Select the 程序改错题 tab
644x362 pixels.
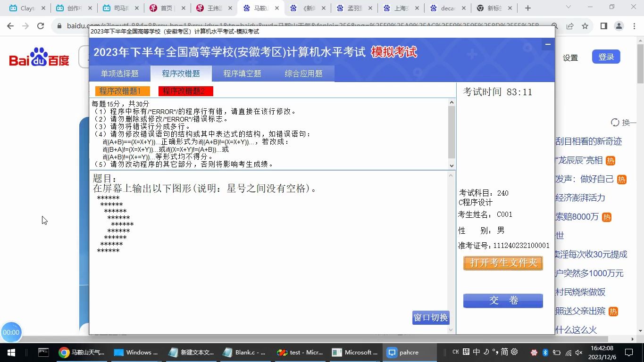pyautogui.click(x=181, y=74)
